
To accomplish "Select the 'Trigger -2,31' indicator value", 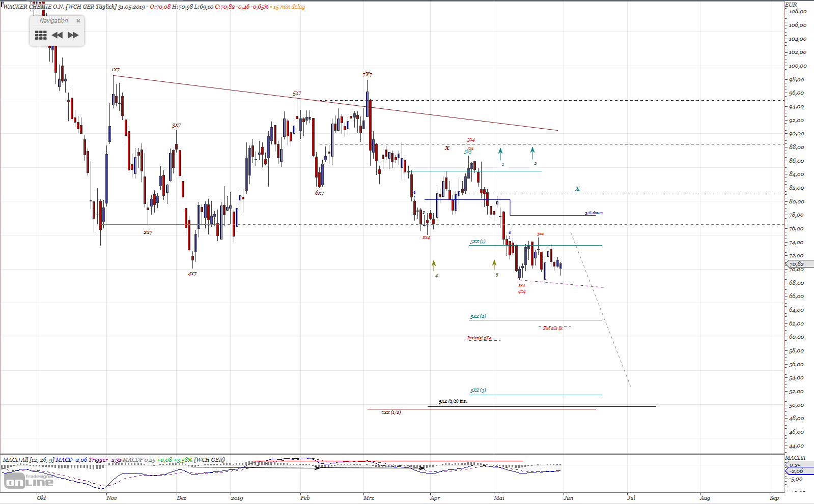I will pyautogui.click(x=105, y=460).
